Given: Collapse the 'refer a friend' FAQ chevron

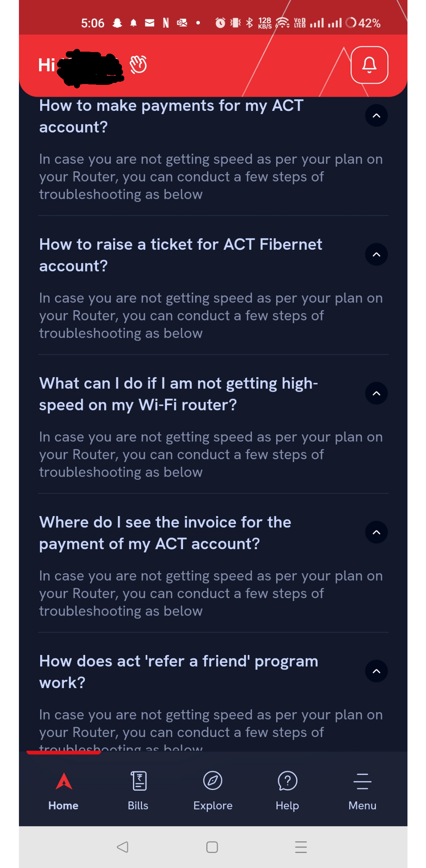Looking at the screenshot, I should [x=376, y=671].
